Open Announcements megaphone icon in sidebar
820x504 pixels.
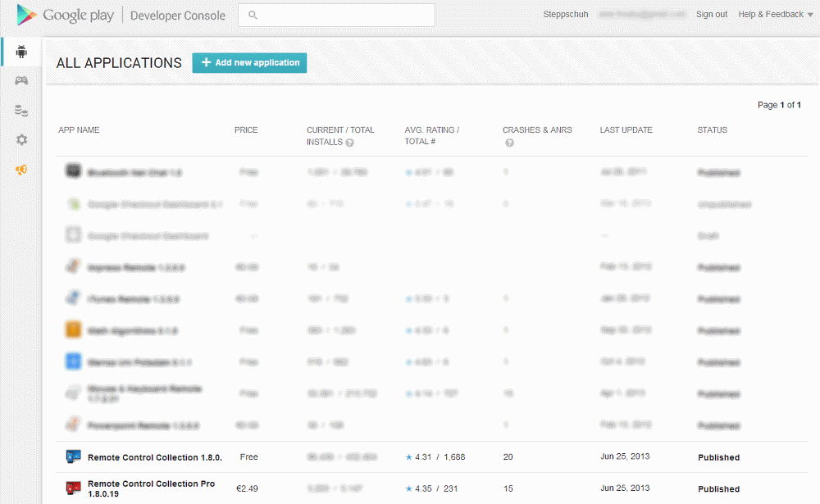tap(21, 170)
